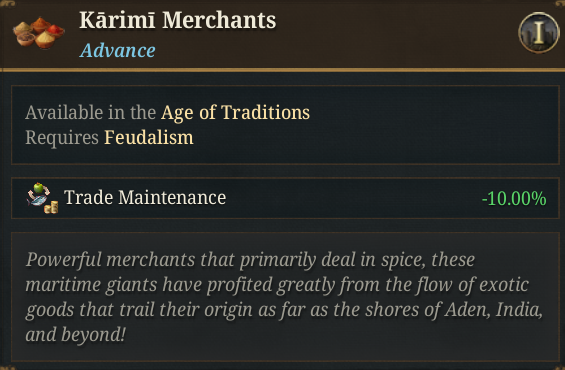The height and width of the screenshot is (370, 565).
Task: Open the Feudalism requirement link
Action: click(x=149, y=138)
